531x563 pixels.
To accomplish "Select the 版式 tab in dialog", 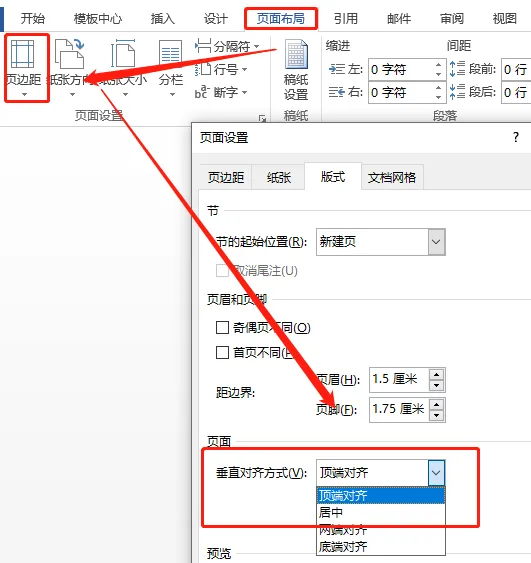I will pyautogui.click(x=333, y=176).
